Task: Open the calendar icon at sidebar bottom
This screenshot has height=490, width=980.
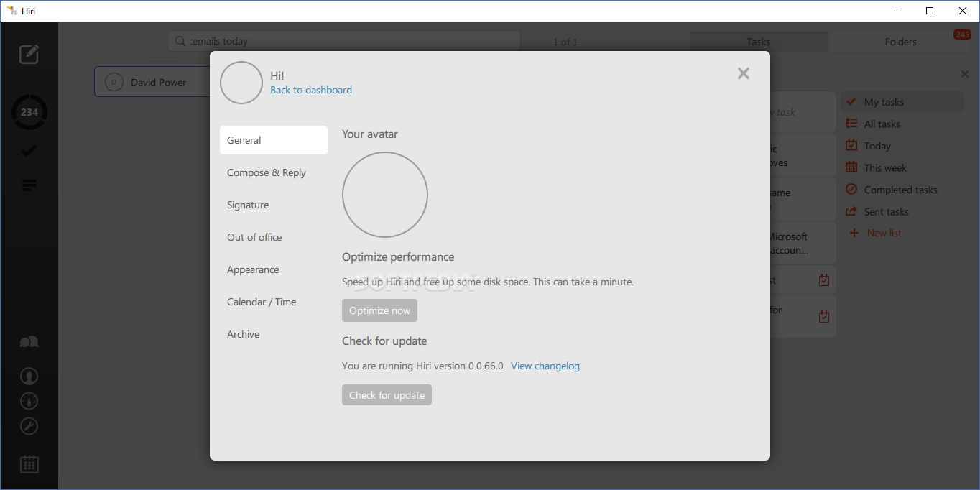Action: tap(29, 464)
